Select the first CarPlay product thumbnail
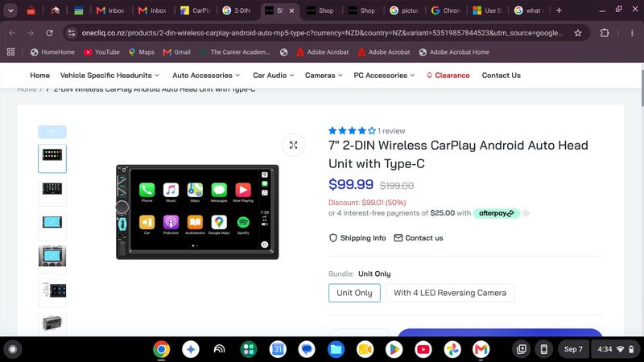This screenshot has height=362, width=644. pos(52,158)
